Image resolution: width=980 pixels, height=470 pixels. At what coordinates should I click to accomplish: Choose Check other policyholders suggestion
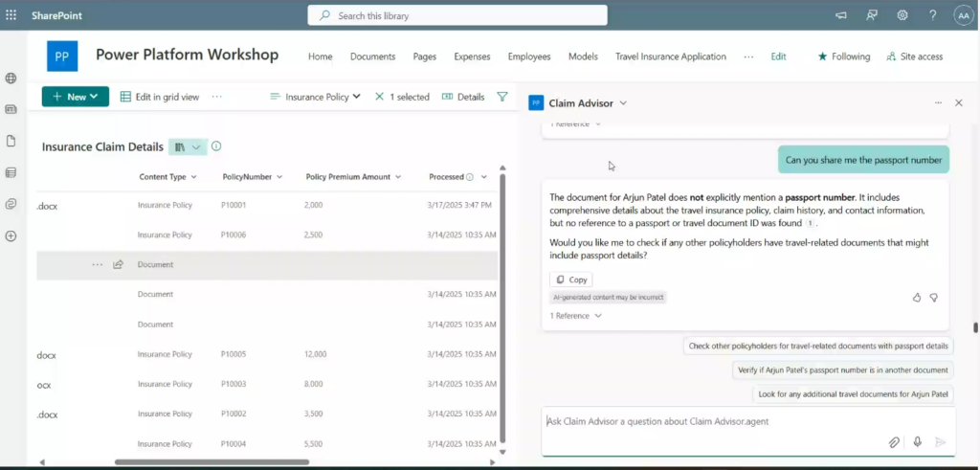pyautogui.click(x=818, y=346)
